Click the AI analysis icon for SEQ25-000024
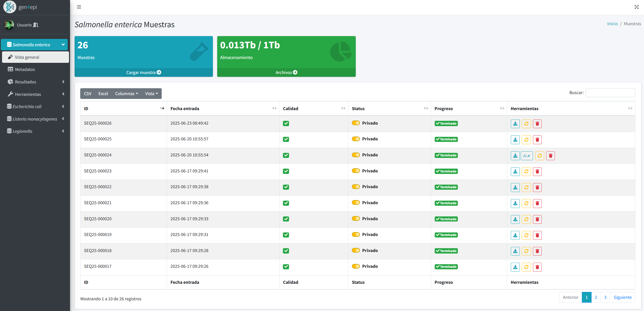Image resolution: width=644 pixels, height=311 pixels. (526, 156)
